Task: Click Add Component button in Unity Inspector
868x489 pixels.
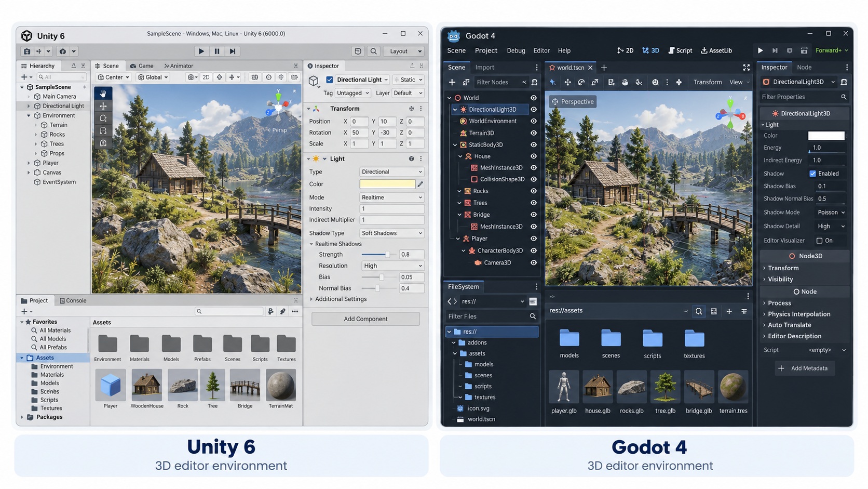Action: pos(365,319)
